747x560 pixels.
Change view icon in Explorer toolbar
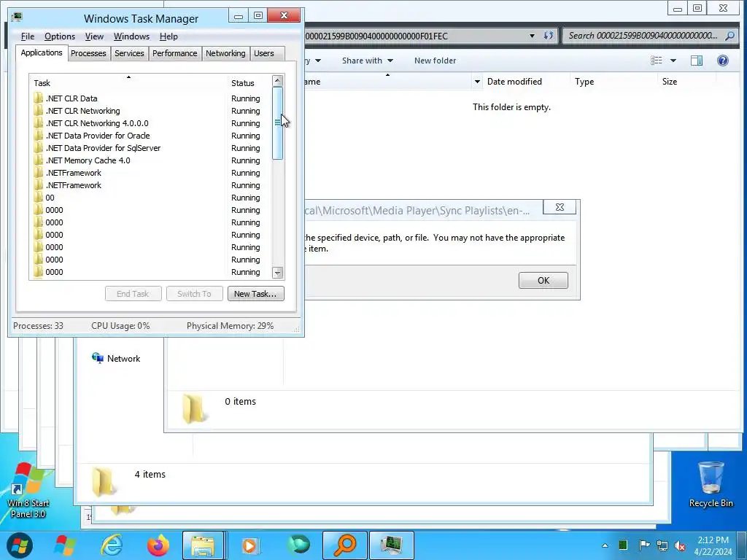click(x=657, y=61)
